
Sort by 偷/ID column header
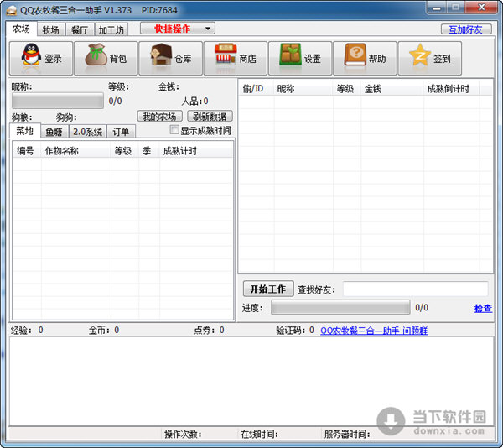(257, 88)
